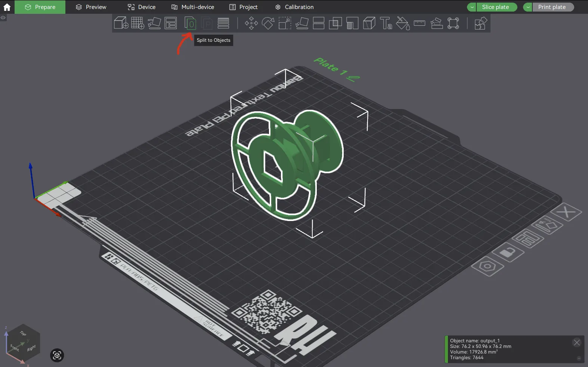
Task: Click the Slice plate button
Action: (x=497, y=7)
